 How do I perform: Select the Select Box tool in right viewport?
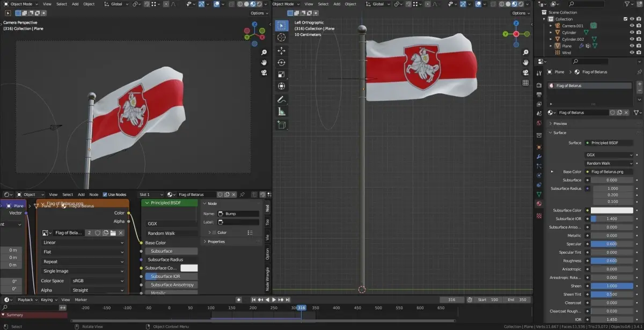click(282, 26)
